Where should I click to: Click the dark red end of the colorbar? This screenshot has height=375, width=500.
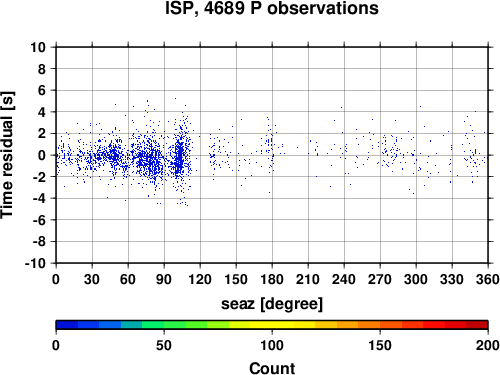coord(477,325)
